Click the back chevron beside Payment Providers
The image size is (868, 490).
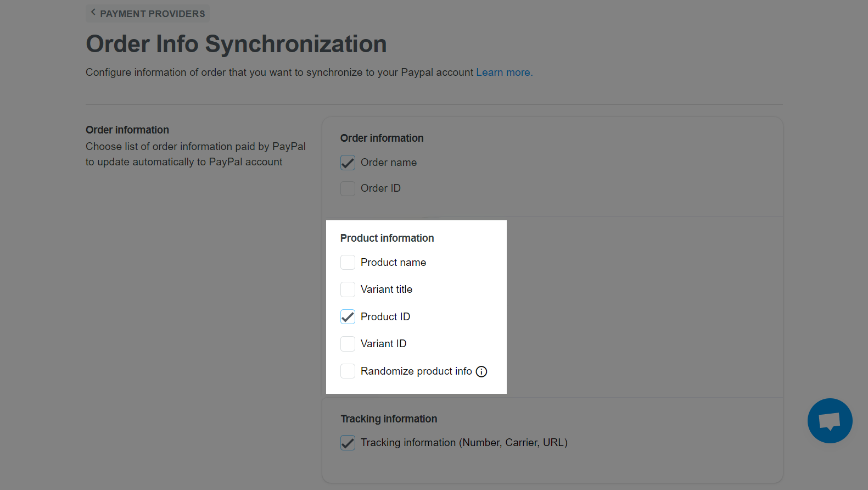tap(93, 12)
